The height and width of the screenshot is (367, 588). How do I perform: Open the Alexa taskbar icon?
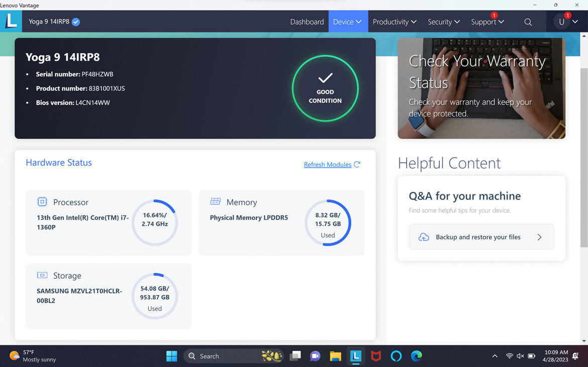pos(396,356)
